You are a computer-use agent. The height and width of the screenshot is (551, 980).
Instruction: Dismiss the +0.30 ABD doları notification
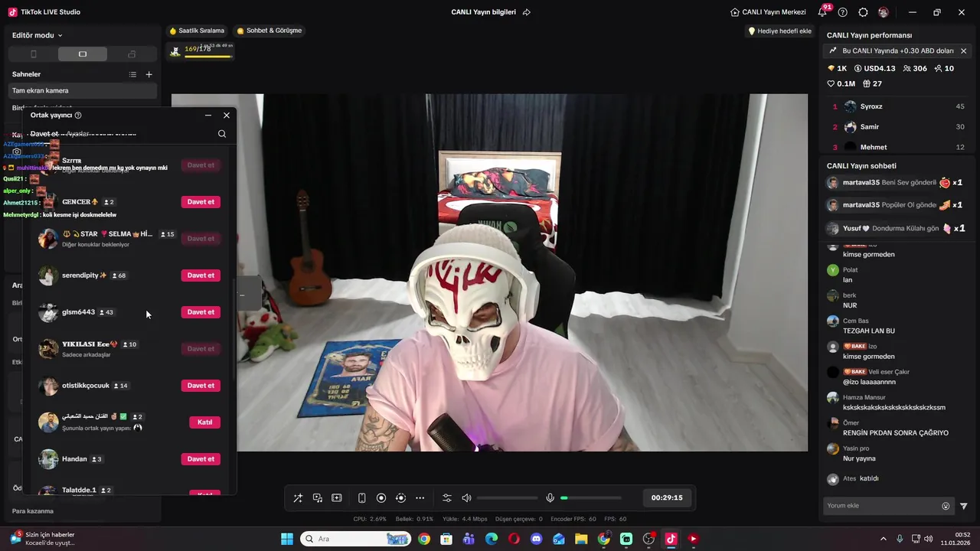tap(963, 51)
